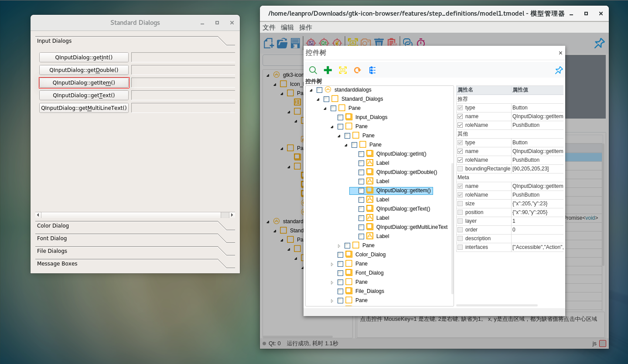Image resolution: width=628 pixels, height=364 pixels.
Task: Check the boundingRectangle property checkbox
Action: pos(460,169)
